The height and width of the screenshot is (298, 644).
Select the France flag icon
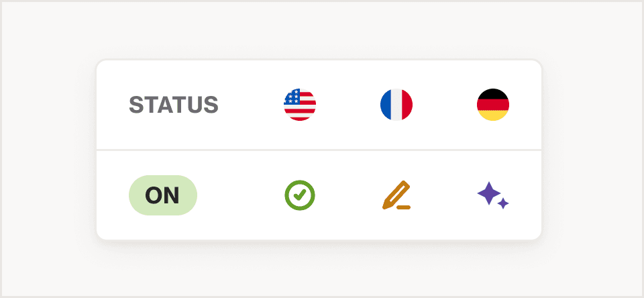click(x=396, y=105)
